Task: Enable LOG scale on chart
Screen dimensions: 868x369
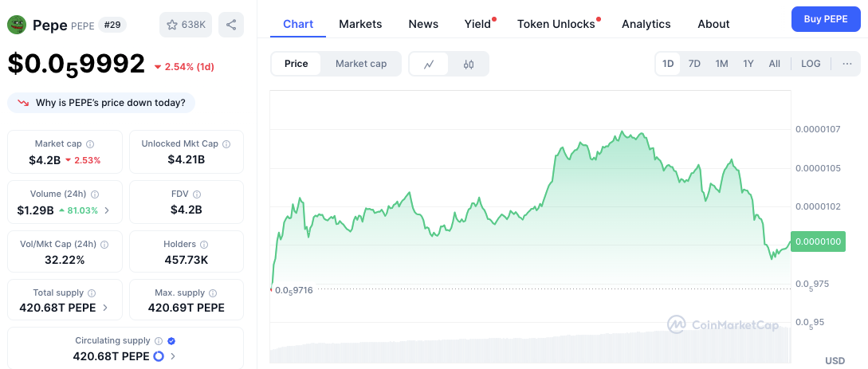Action: coord(811,64)
